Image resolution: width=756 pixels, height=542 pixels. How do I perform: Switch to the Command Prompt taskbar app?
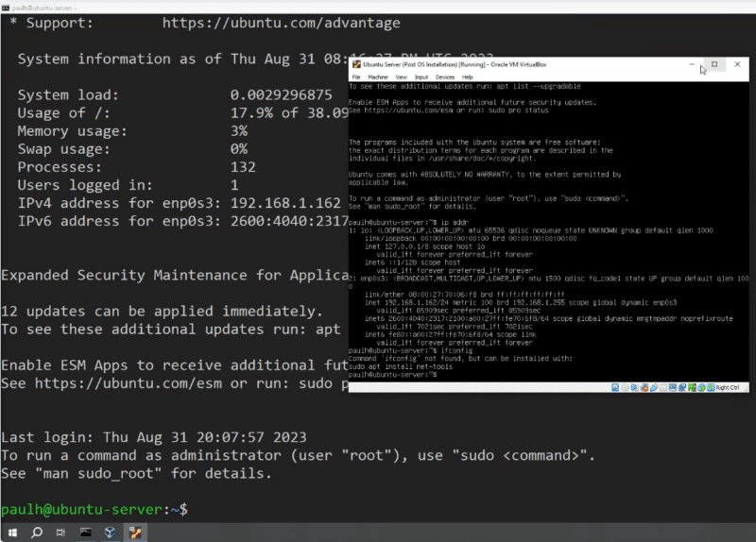point(86,533)
